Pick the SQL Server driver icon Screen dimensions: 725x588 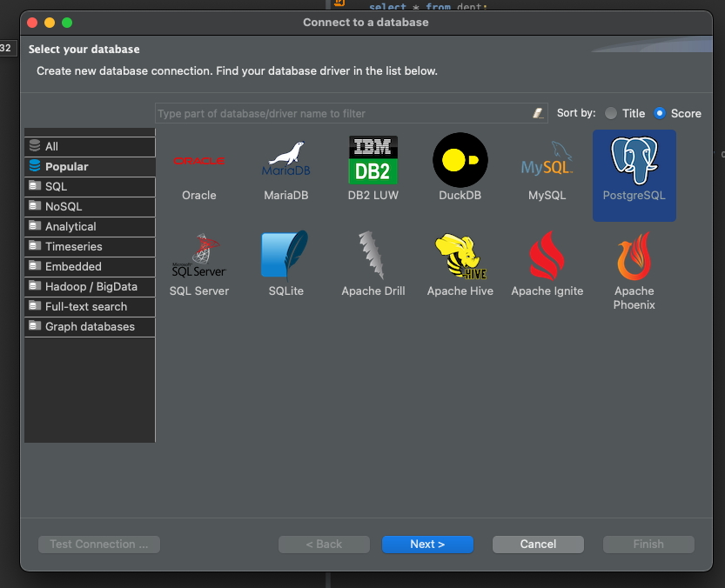(199, 255)
